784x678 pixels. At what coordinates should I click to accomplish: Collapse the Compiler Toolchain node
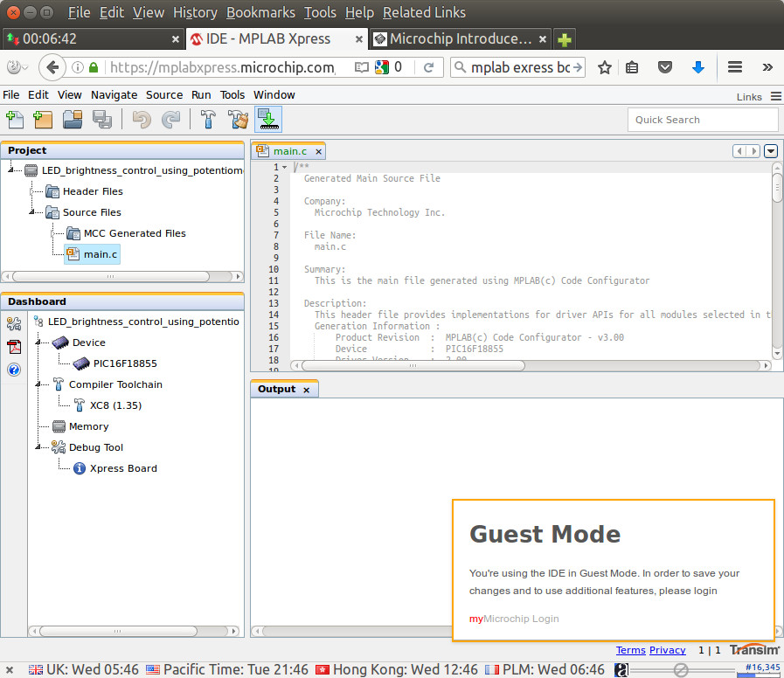[38, 384]
